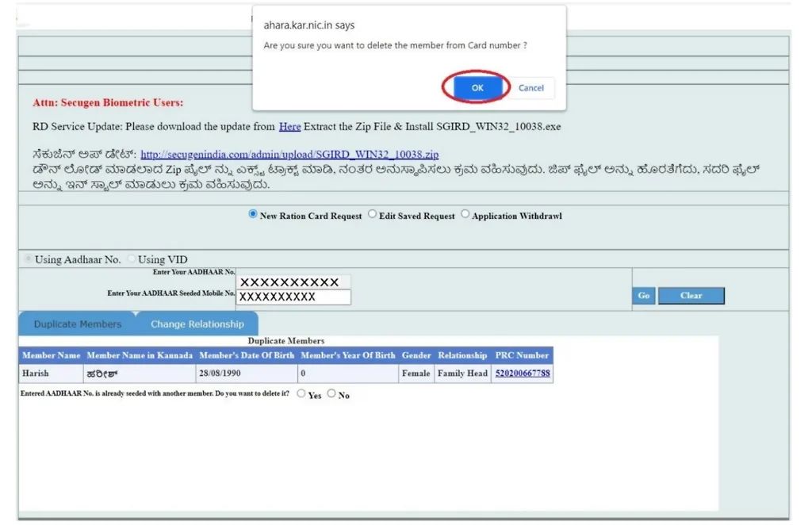Image resolution: width=812 pixels, height=525 pixels.
Task: Click the Member's Date Of Birth header
Action: (247, 355)
